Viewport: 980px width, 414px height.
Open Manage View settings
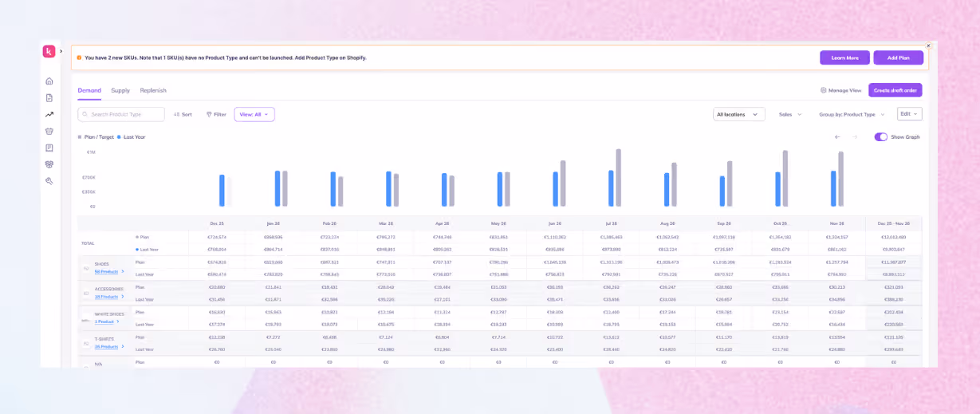click(x=841, y=90)
